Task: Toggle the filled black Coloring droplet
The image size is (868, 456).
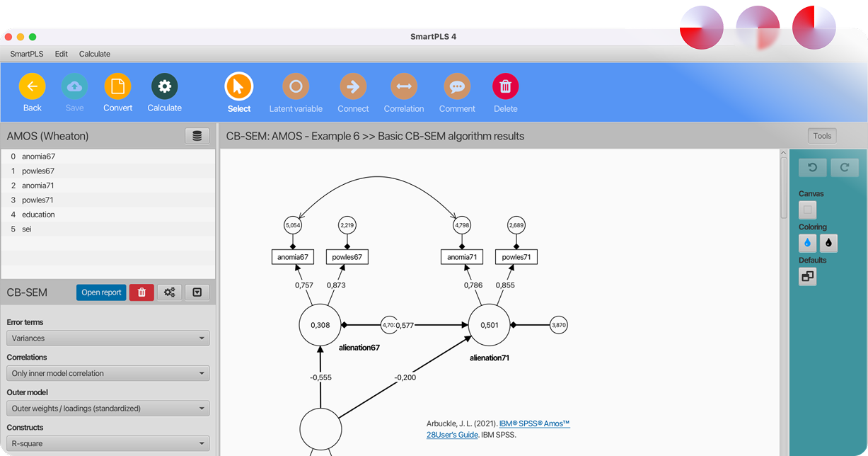Action: click(x=829, y=244)
